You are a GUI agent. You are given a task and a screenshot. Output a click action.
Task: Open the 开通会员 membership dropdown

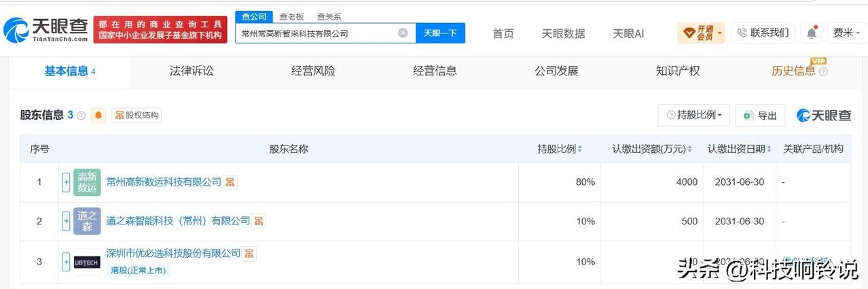click(x=701, y=33)
